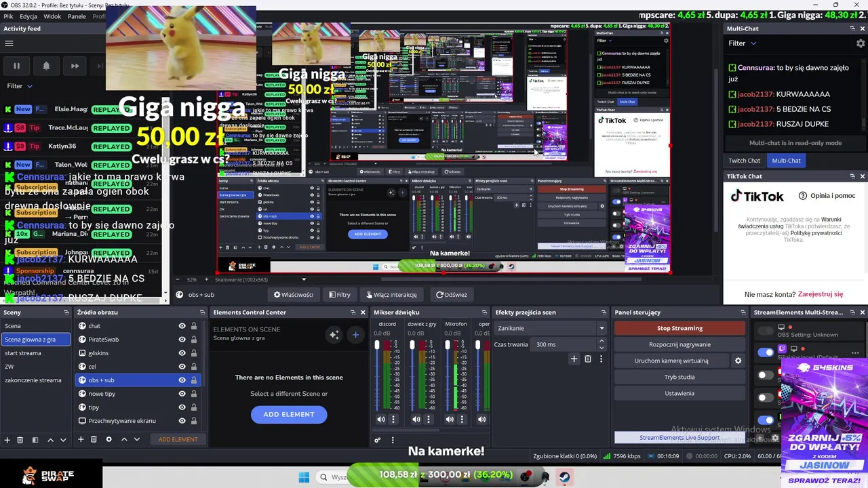Open advanced audio properties gears icon

click(378, 440)
